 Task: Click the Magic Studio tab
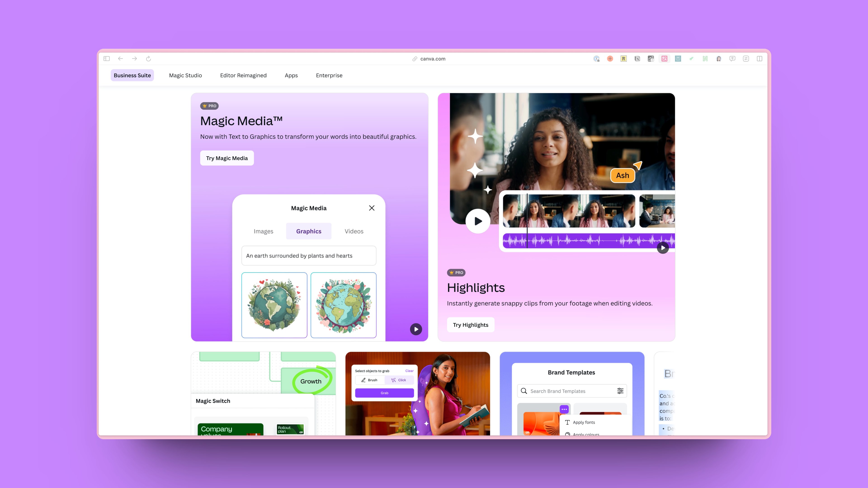[x=185, y=75]
